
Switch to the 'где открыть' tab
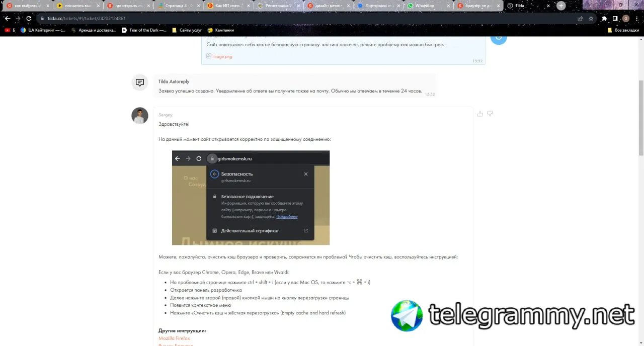click(x=128, y=6)
